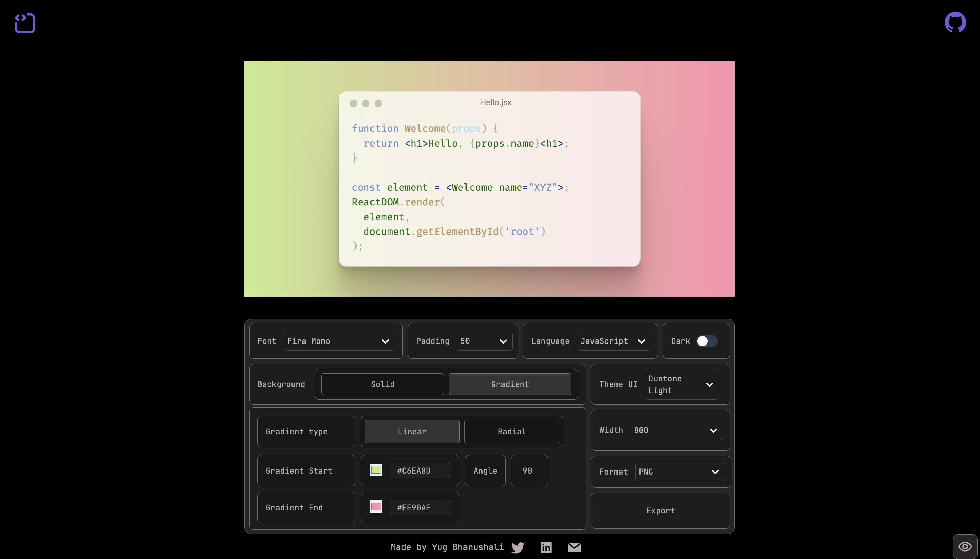Image resolution: width=980 pixels, height=559 pixels.
Task: Click the eye preview icon
Action: click(x=965, y=547)
